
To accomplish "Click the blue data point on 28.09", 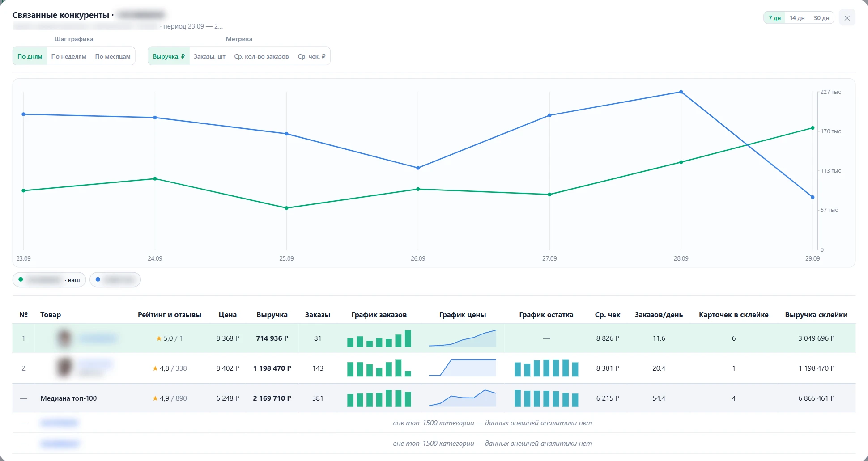I will pos(681,92).
